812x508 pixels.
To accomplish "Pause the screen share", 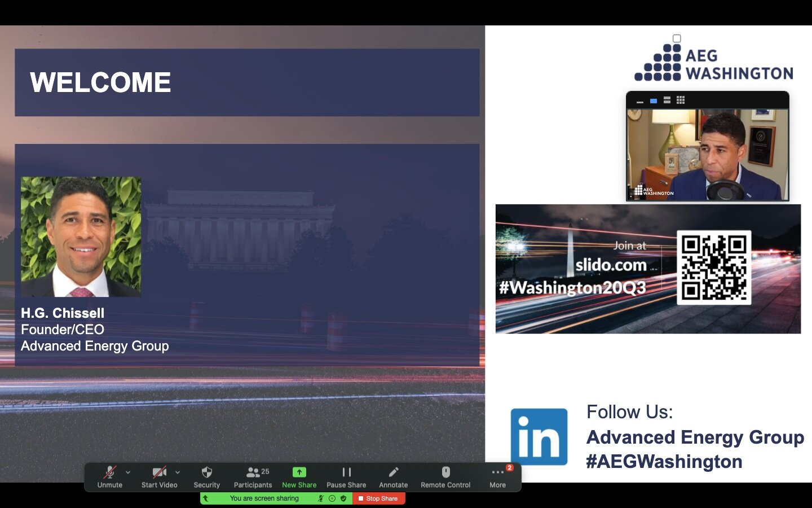I will (346, 477).
